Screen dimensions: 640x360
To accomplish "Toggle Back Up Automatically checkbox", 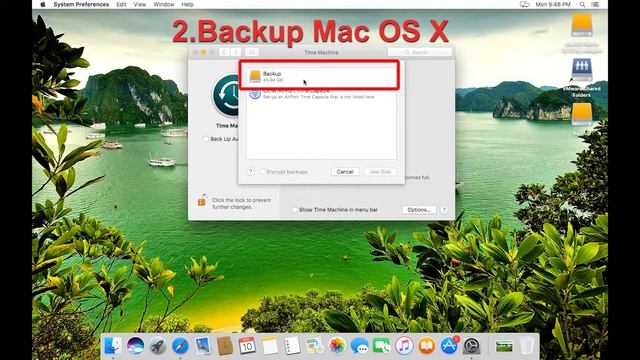I will tap(206, 139).
